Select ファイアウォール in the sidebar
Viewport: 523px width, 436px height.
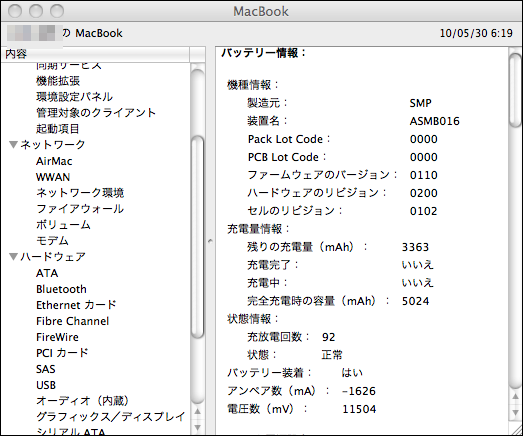[x=80, y=208]
